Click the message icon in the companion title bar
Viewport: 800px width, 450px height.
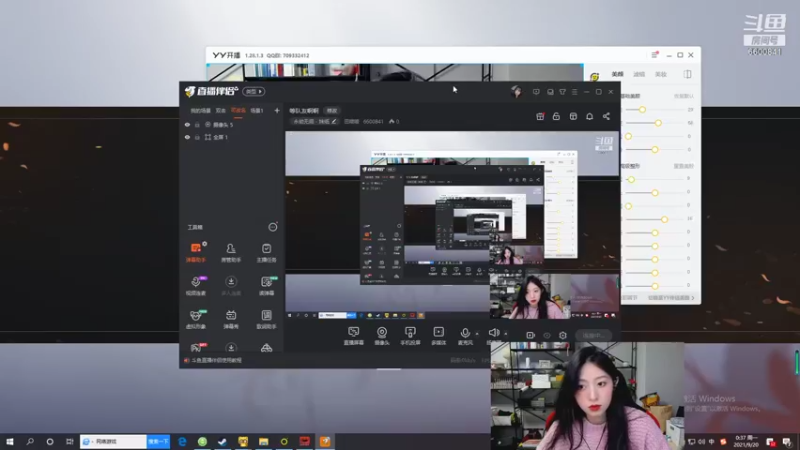pos(536,92)
